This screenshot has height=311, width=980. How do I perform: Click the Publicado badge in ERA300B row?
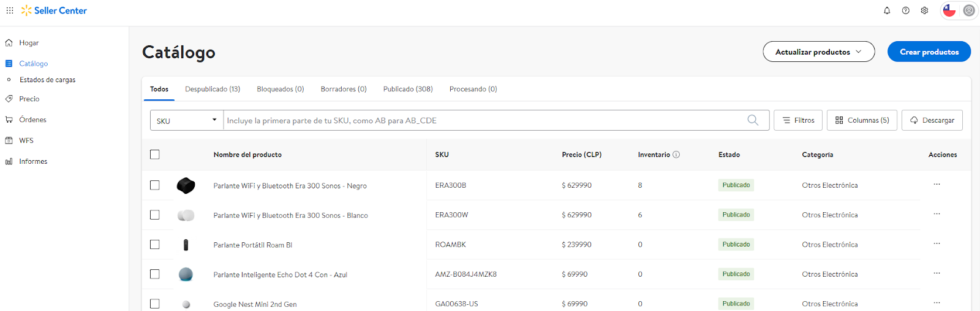736,185
